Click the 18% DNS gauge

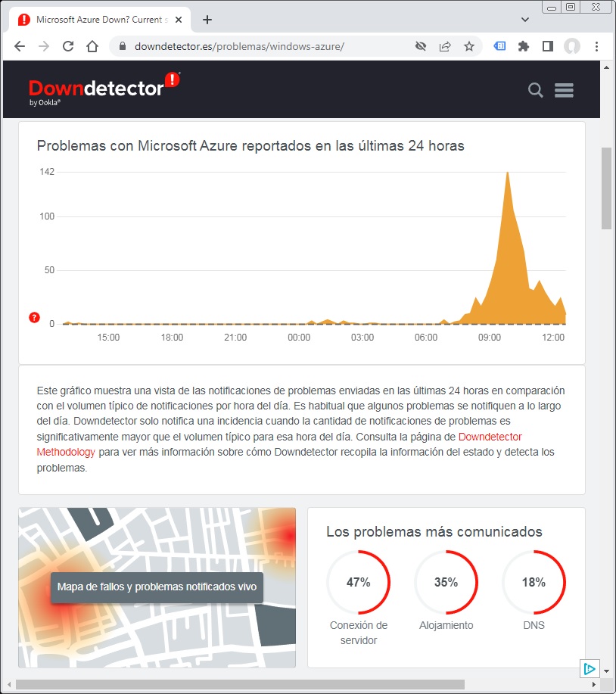click(x=534, y=582)
